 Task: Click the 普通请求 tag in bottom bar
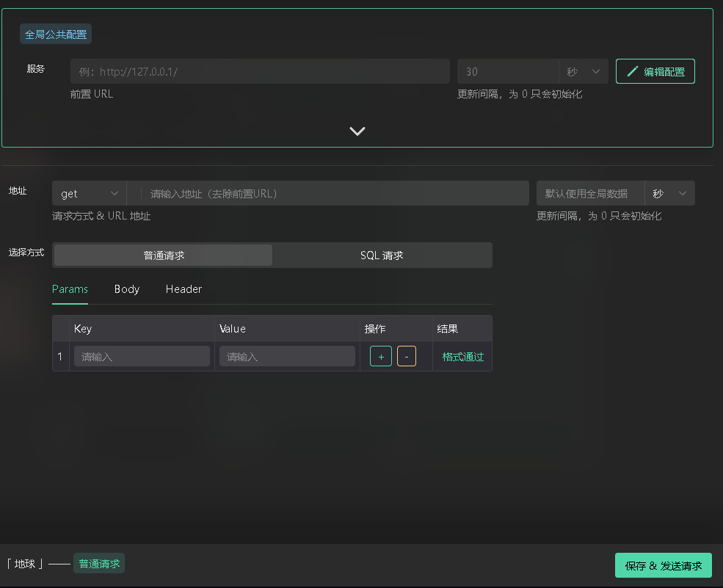[99, 564]
